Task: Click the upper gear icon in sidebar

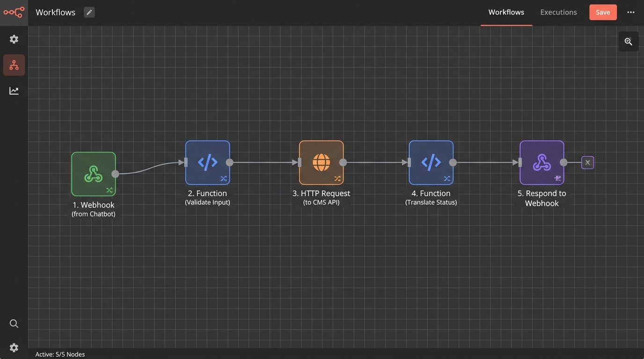Action: tap(14, 39)
